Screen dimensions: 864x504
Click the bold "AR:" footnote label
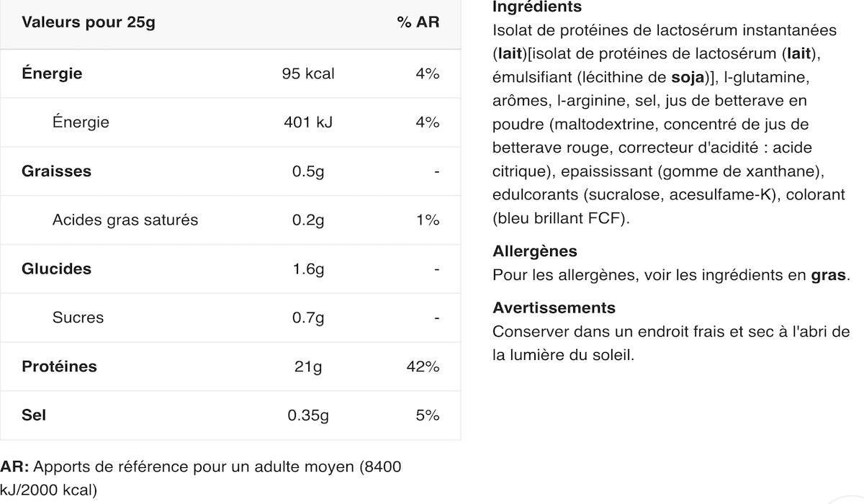tap(15, 467)
